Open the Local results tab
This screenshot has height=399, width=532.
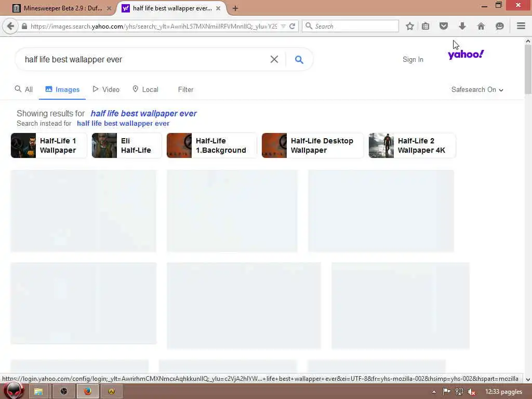pyautogui.click(x=145, y=89)
